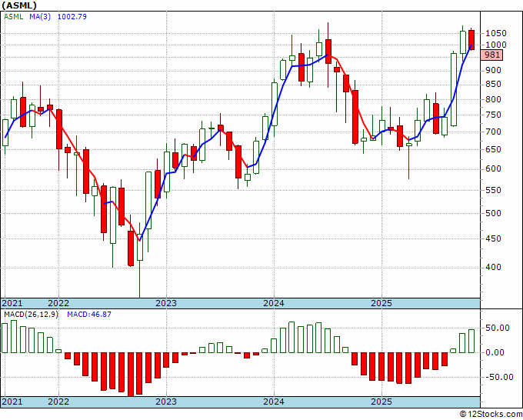Click 2023 on the MACD time axis
The image size is (523, 420).
click(x=166, y=402)
